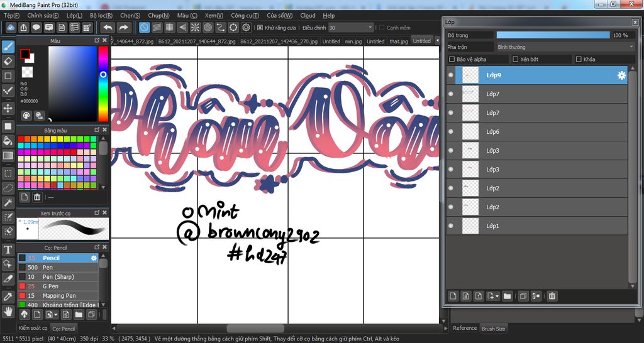644x343 pixels.
Task: Select the Lasso selection tool
Action: (8, 188)
